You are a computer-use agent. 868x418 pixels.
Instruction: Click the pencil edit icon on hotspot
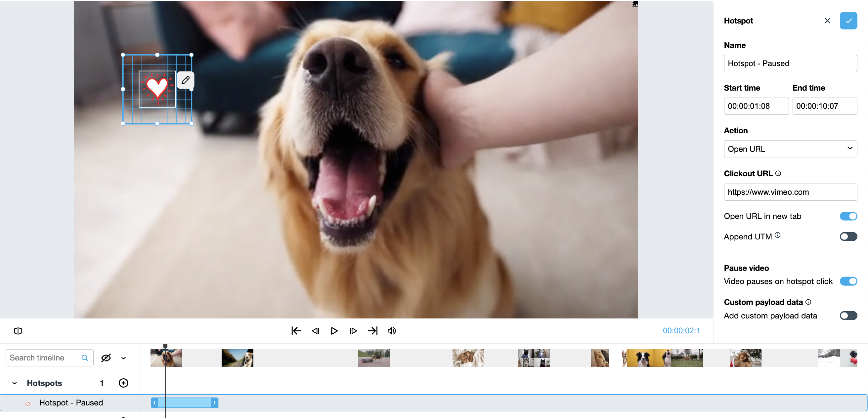point(185,80)
